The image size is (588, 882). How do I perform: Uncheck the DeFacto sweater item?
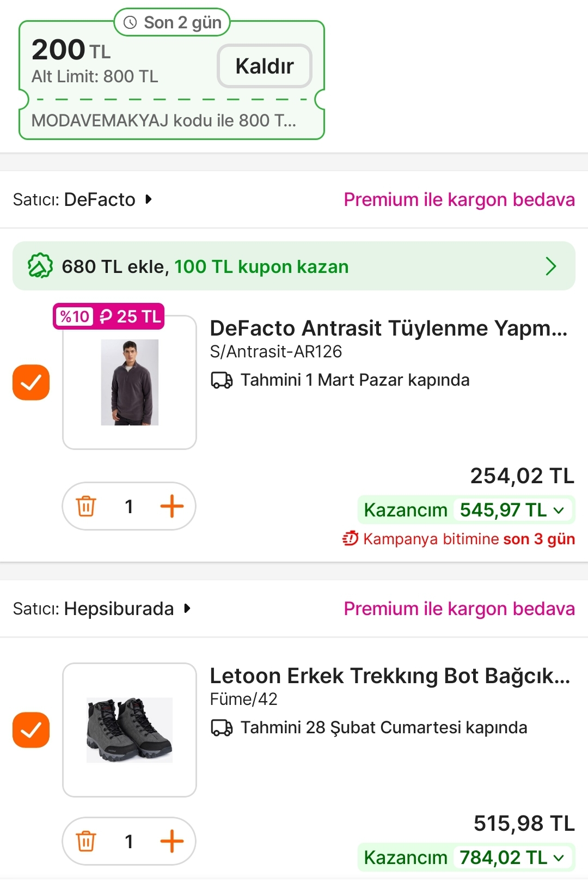pyautogui.click(x=31, y=382)
